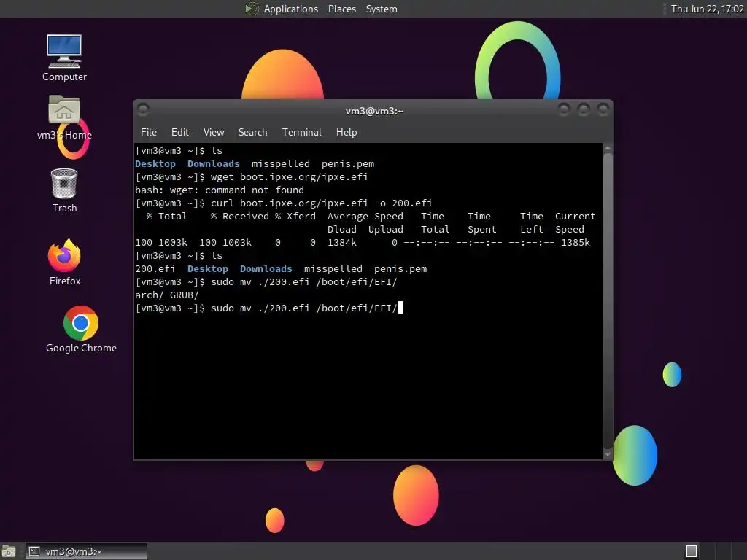Open the Applications menu in top panel
747x560 pixels.
[x=290, y=9]
